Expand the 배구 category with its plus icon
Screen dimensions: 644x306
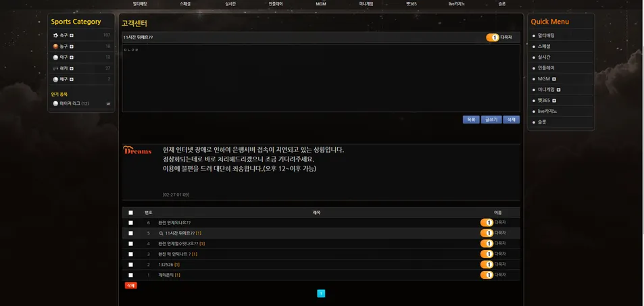[72, 79]
